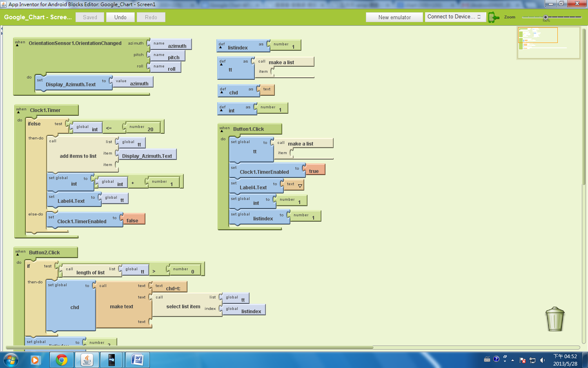The height and width of the screenshot is (368, 588).
Task: Collapse def listindex block triangle
Action: click(x=220, y=47)
